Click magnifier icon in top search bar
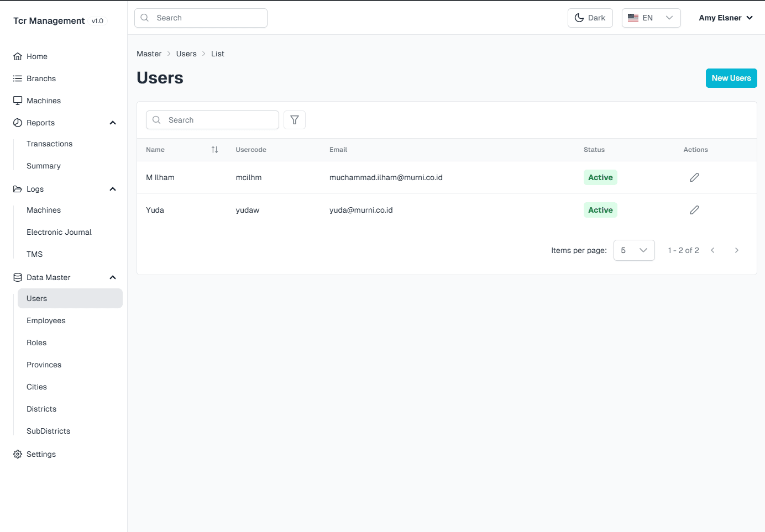 point(145,18)
